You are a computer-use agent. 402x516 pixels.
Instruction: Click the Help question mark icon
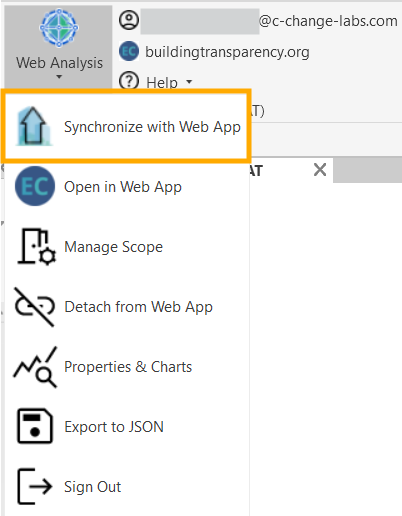tap(129, 80)
